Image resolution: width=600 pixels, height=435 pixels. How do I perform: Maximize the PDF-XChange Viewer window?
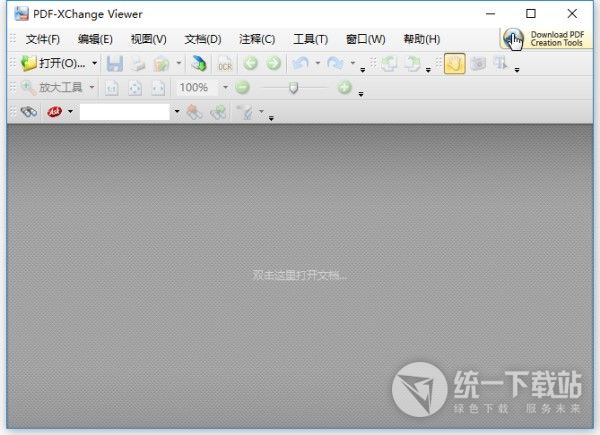[531, 14]
